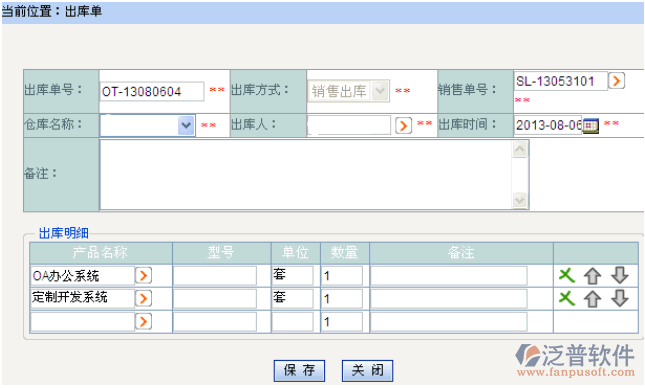
Task: Open product picker for 定制开发系统
Action: 144,299
